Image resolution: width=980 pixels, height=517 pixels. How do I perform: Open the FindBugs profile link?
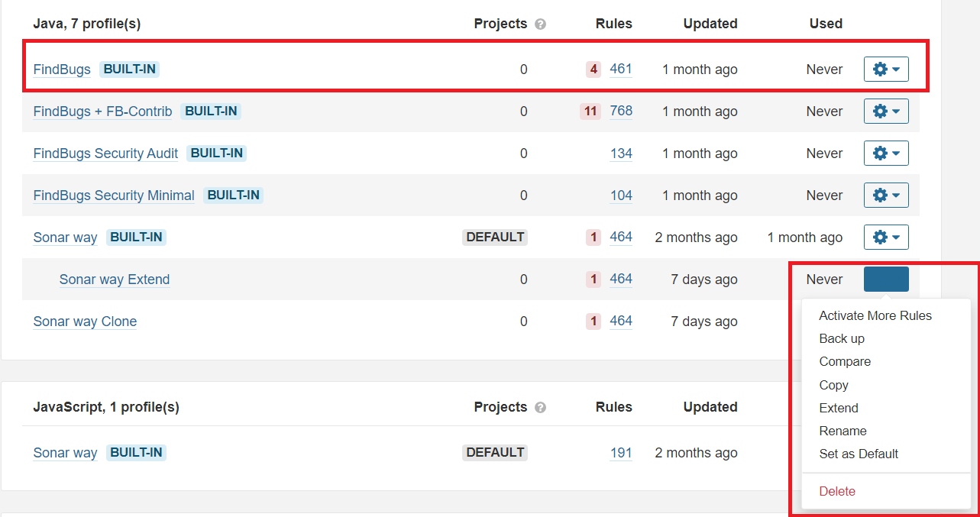(x=62, y=69)
